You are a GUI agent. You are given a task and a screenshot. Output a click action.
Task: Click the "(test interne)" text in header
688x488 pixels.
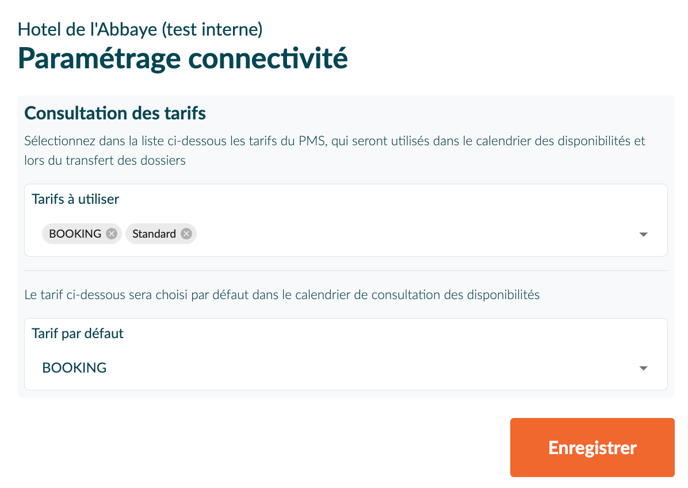tap(212, 29)
